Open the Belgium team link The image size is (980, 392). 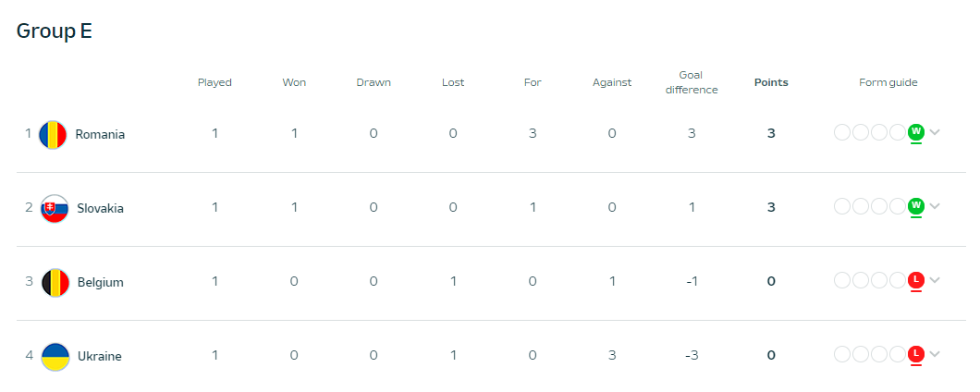tap(101, 283)
